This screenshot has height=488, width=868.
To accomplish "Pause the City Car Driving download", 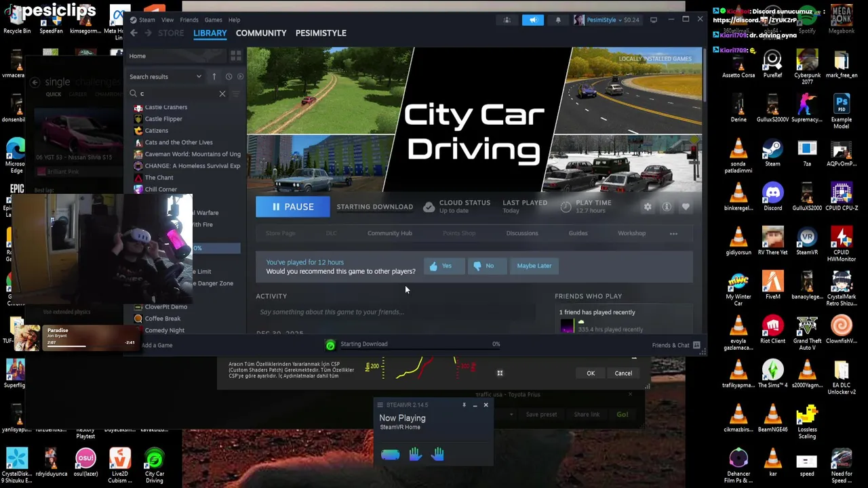I will [293, 207].
